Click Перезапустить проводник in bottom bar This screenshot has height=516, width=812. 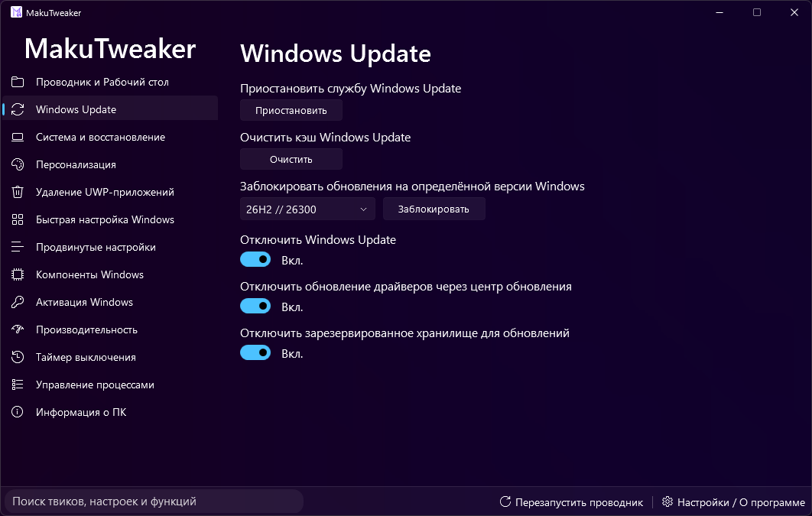[x=571, y=502]
